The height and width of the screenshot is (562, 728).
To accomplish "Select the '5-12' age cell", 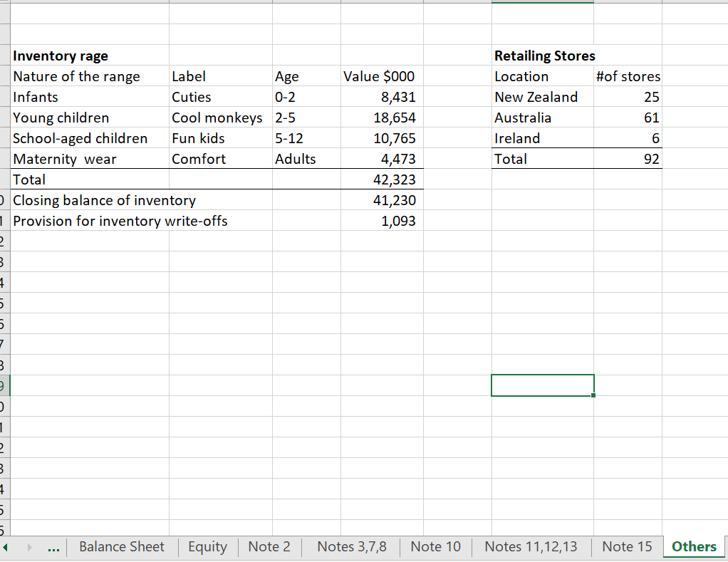I will tap(306, 138).
